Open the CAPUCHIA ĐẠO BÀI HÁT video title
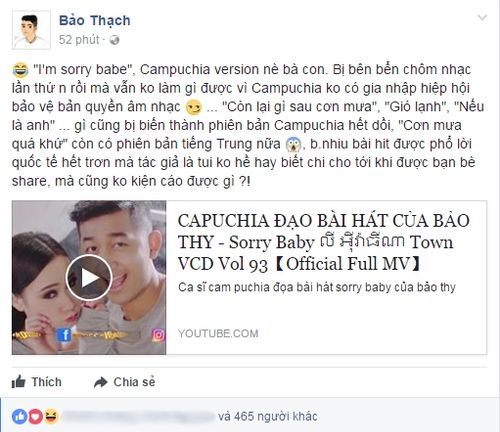 click(324, 242)
